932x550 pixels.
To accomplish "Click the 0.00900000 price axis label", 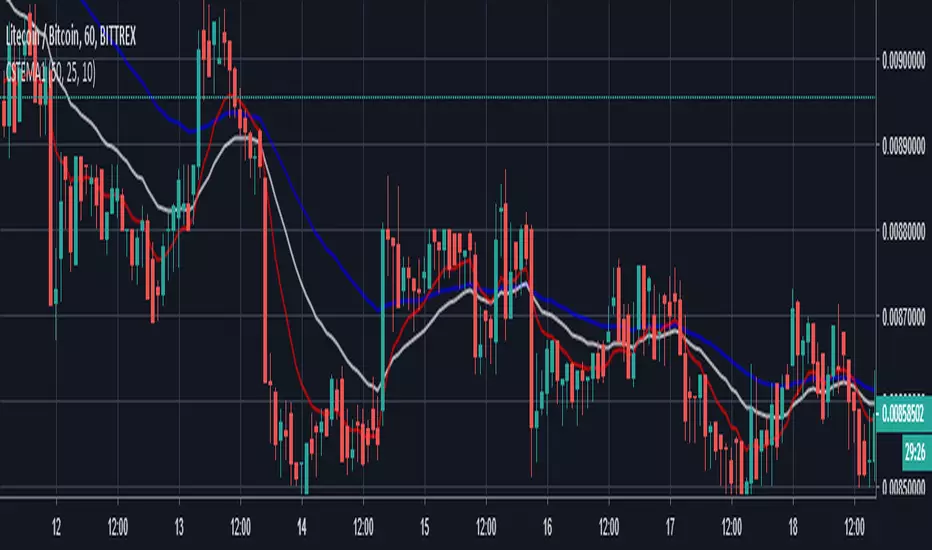I will coord(903,60).
